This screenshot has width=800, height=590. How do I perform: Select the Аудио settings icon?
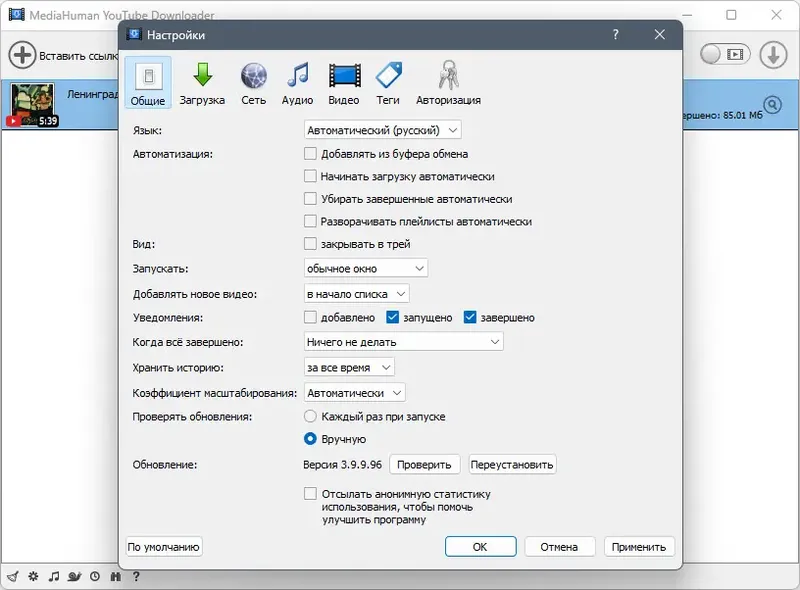(299, 82)
